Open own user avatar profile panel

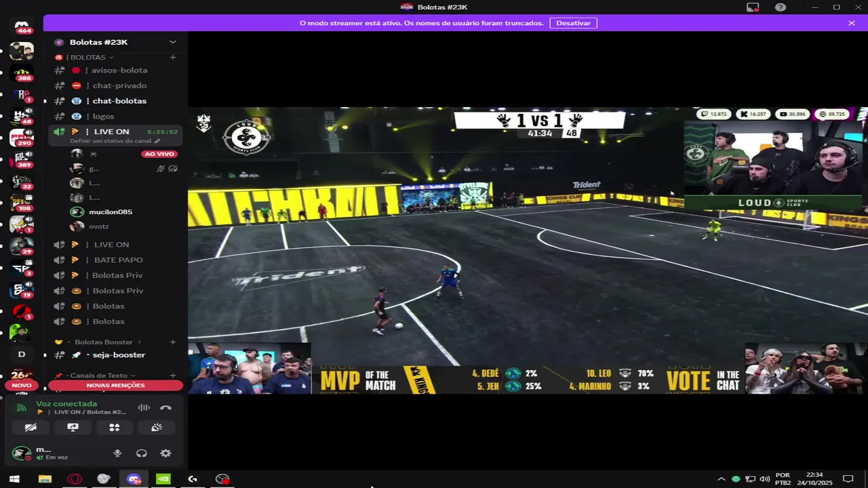(22, 453)
